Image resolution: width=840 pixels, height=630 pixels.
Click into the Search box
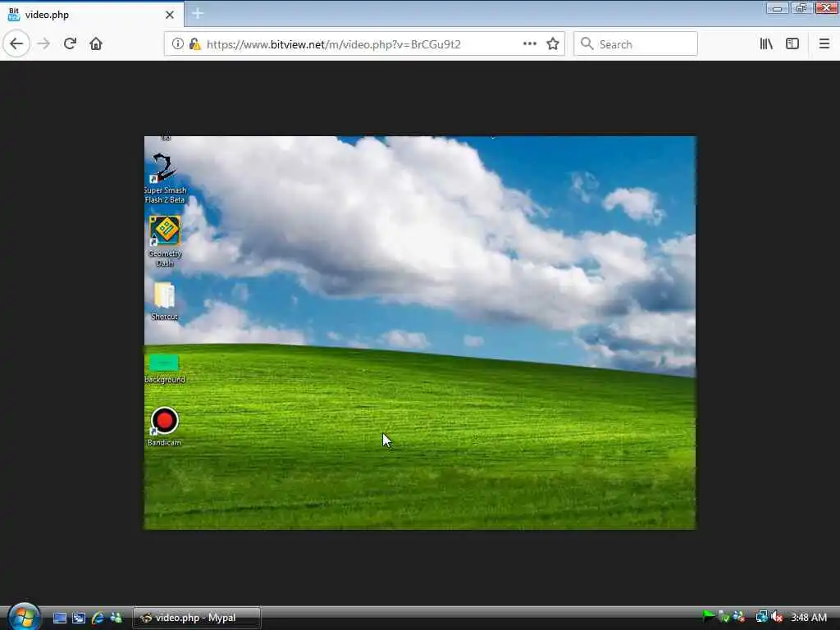click(636, 44)
